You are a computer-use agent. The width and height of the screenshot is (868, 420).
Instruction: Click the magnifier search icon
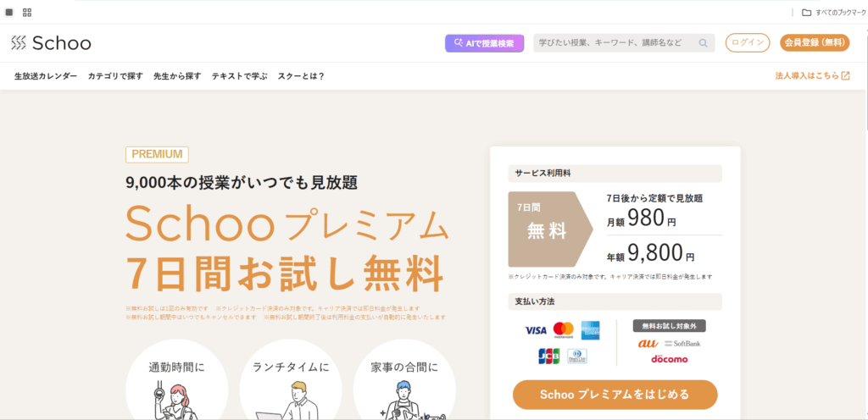(703, 43)
